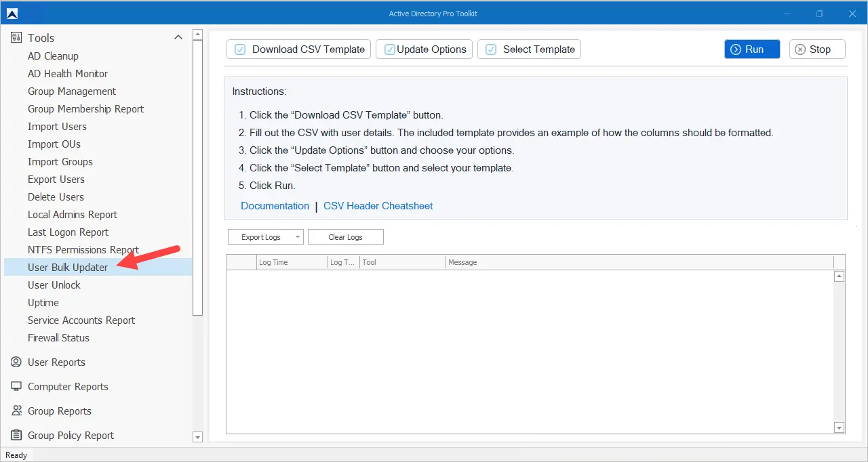Screen dimensions: 868x462
Task: Click the Tools wrench icon in sidebar
Action: [x=16, y=38]
